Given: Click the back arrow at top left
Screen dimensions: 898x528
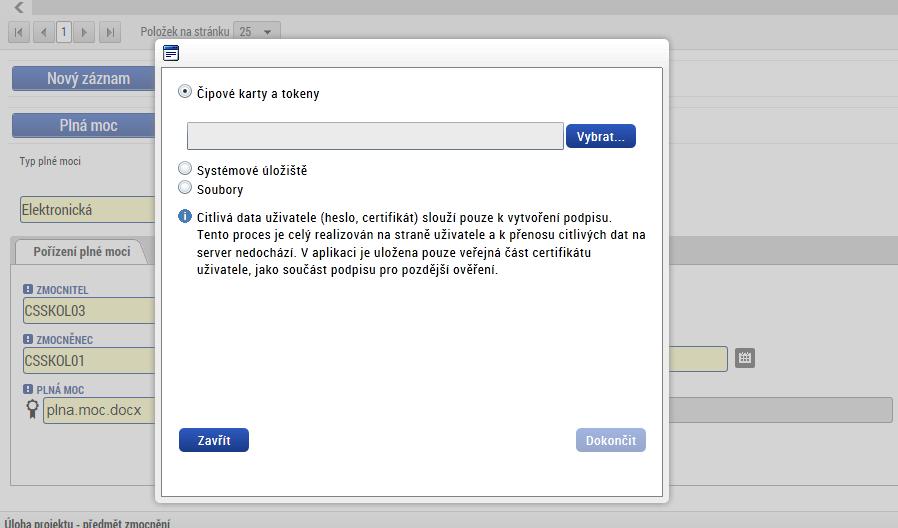Looking at the screenshot, I should (x=19, y=7).
